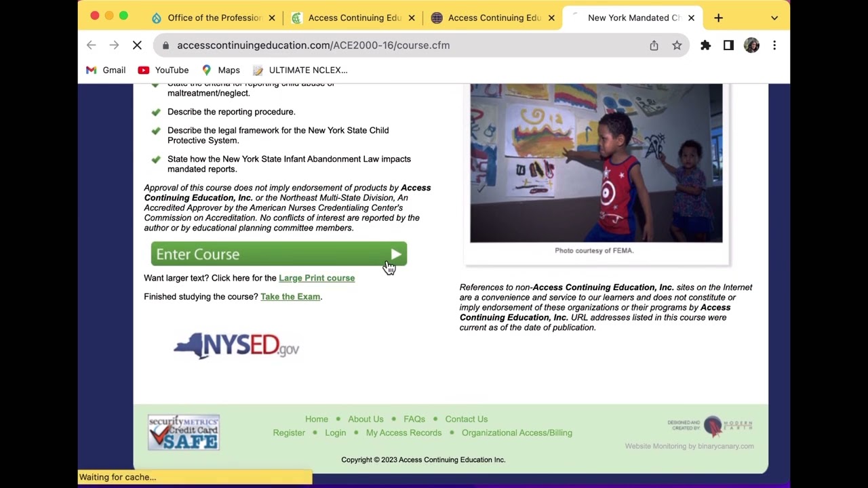This screenshot has width=868, height=488.
Task: Click the padlock site info icon
Action: click(165, 45)
